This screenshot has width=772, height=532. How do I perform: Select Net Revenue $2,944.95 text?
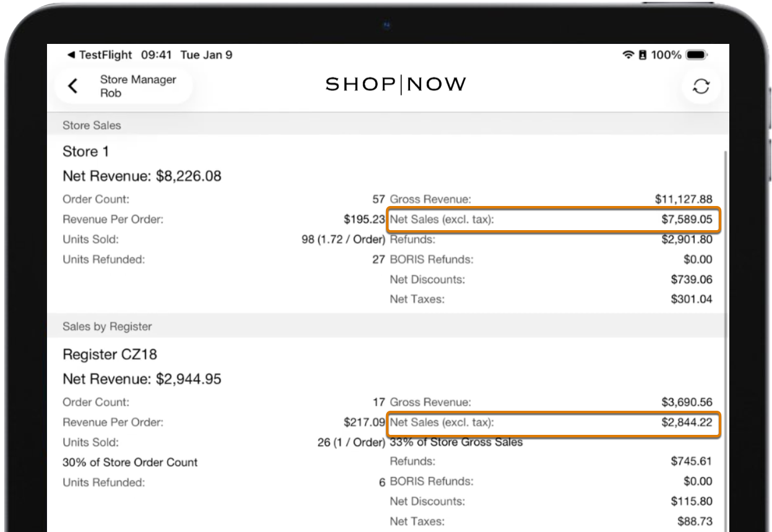(x=143, y=379)
